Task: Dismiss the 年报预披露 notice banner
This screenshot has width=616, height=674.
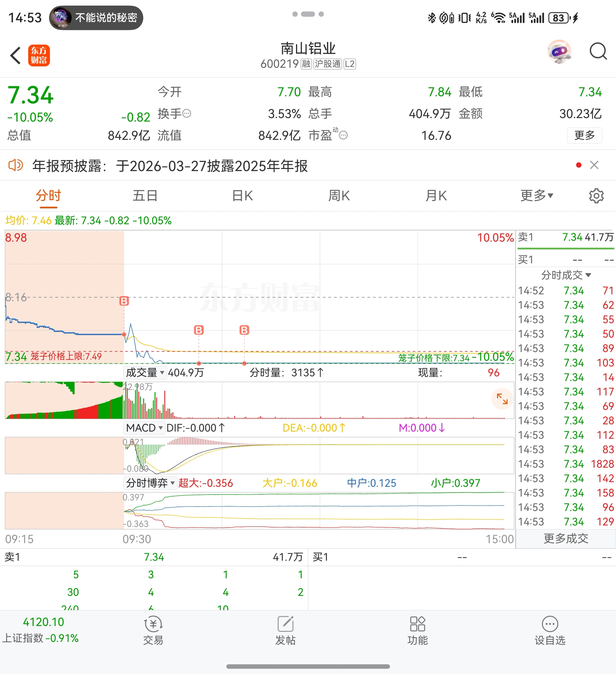Action: tap(594, 165)
